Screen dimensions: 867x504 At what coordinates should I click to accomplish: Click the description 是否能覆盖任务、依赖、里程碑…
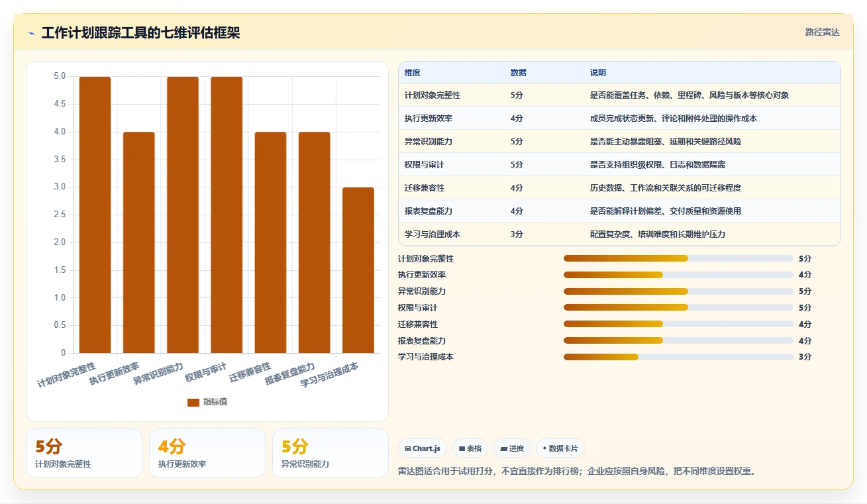pos(689,95)
